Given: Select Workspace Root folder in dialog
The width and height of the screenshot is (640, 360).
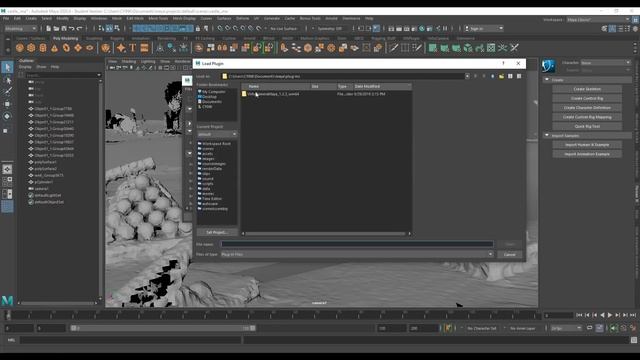Looking at the screenshot, I should tap(214, 144).
